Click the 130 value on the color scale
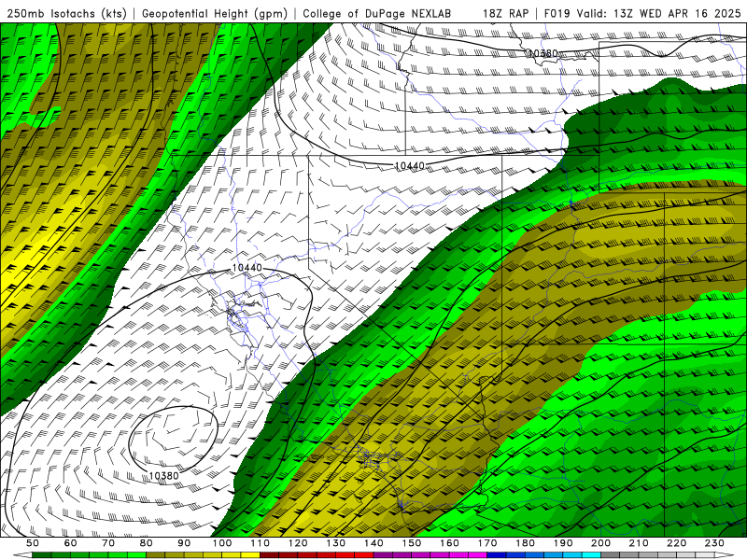 (336, 543)
